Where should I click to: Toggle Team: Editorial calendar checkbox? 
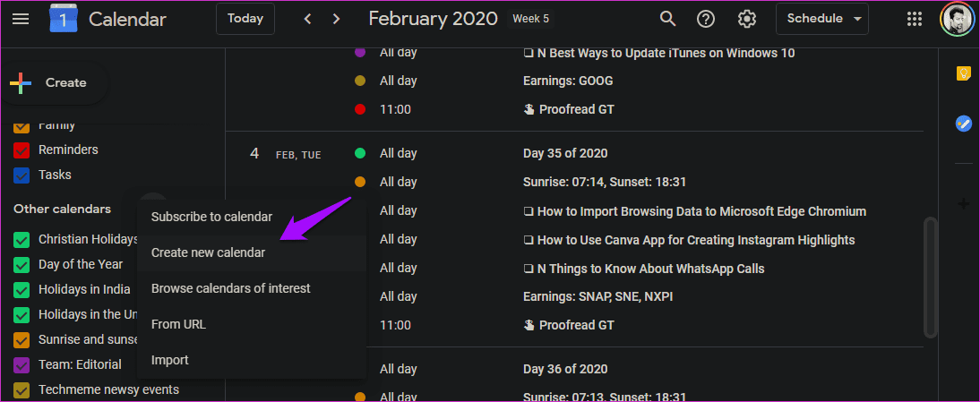pyautogui.click(x=21, y=364)
